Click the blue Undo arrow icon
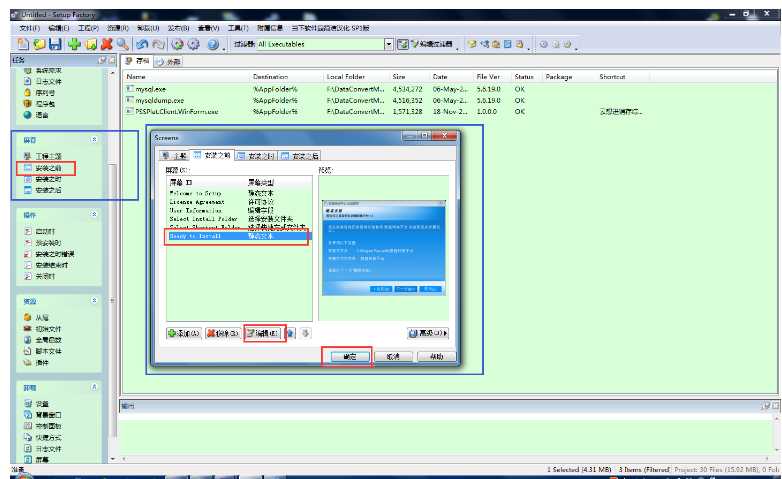The width and height of the screenshot is (782, 479). 142,44
